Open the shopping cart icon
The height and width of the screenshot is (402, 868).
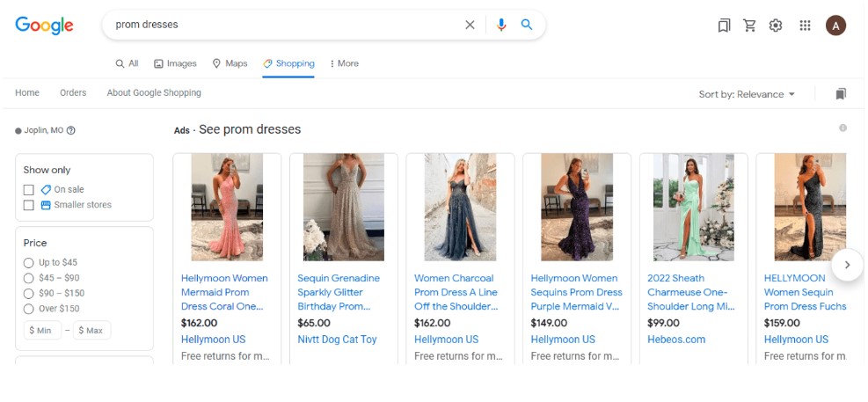pyautogui.click(x=749, y=26)
